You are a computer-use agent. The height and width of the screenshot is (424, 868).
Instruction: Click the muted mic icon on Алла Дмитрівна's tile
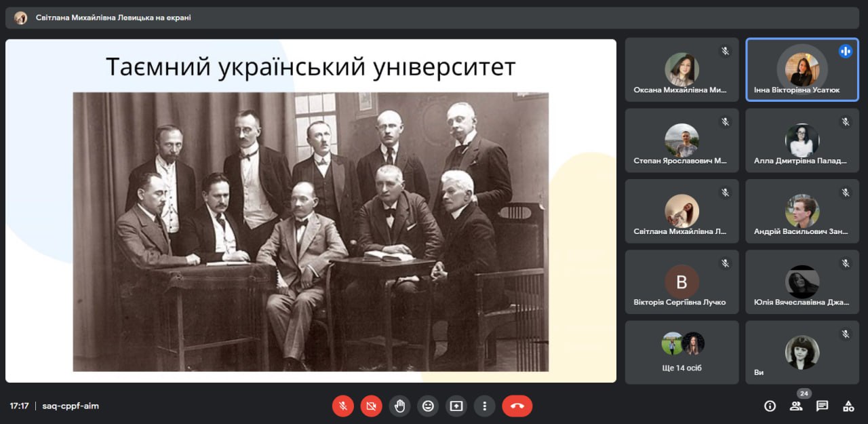pos(845,121)
